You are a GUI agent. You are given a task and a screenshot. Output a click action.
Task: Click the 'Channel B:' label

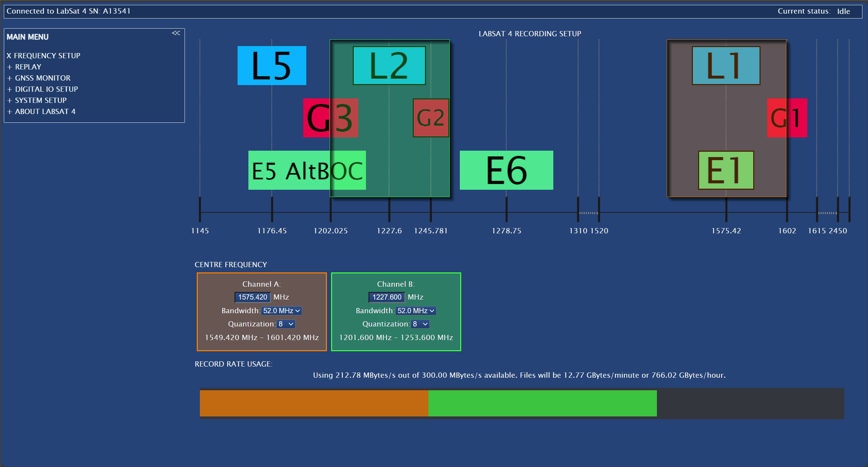tap(396, 284)
